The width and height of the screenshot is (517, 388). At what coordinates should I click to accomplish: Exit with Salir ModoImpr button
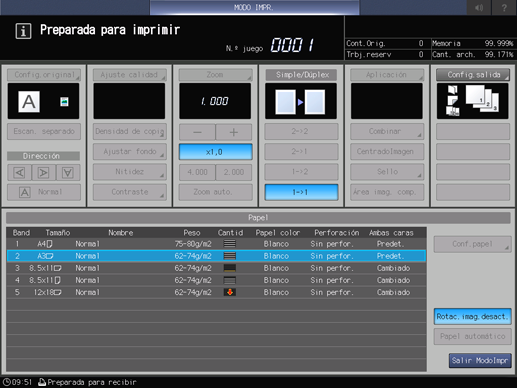(480, 361)
